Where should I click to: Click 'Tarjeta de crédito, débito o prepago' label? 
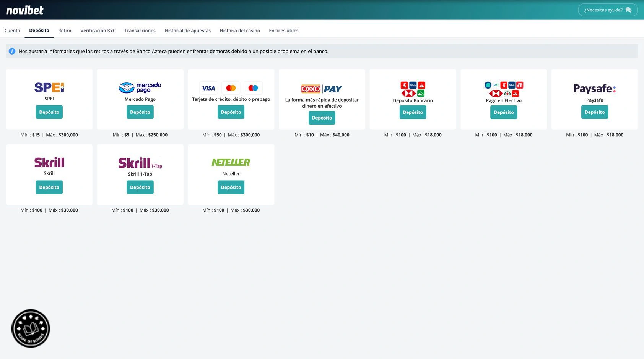(231, 99)
